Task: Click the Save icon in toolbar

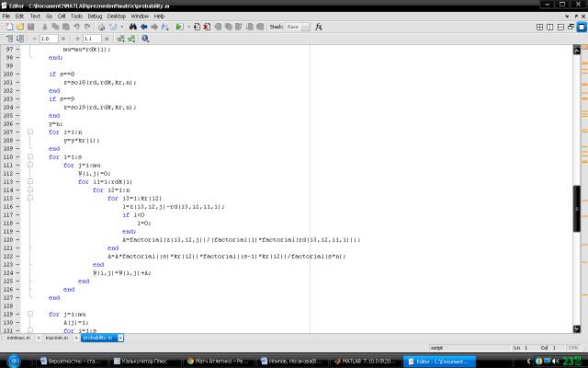Action: click(x=31, y=28)
